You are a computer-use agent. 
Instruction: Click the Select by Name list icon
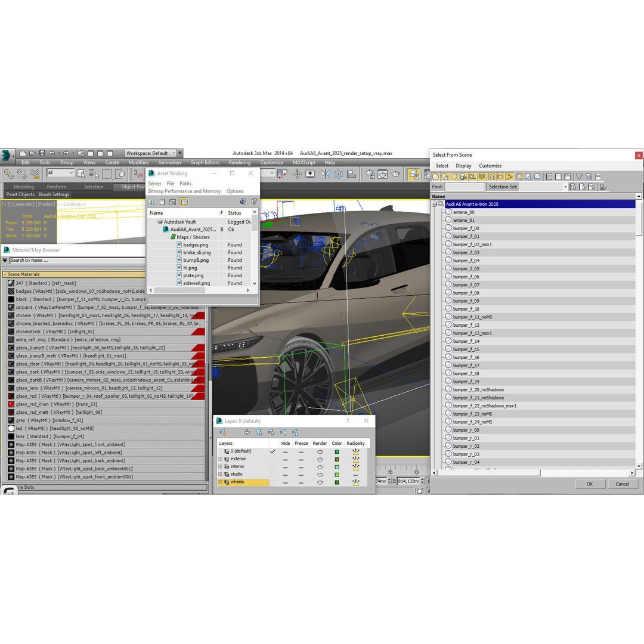94,174
